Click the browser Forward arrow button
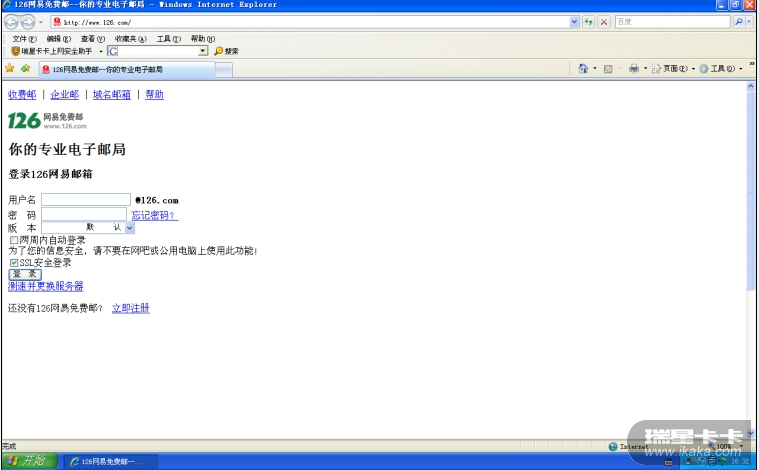Viewport: 759px width, 470px height. (x=28, y=22)
